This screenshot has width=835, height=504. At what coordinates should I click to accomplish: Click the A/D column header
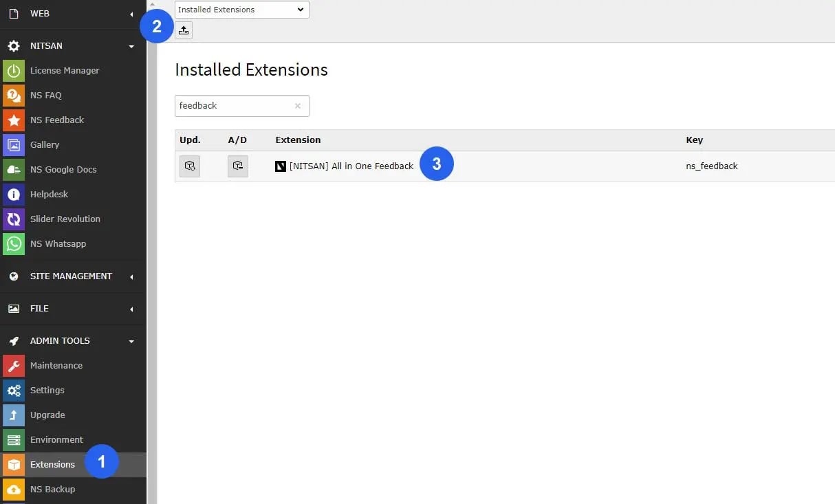237,140
